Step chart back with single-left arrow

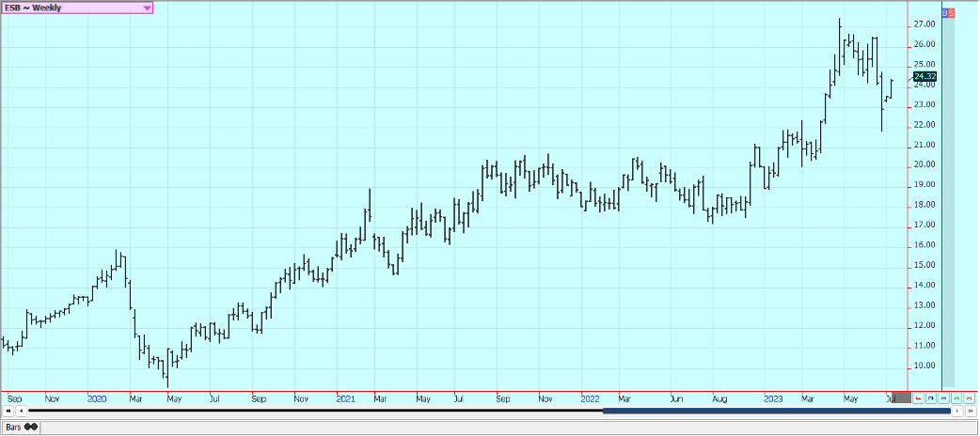coord(22,411)
